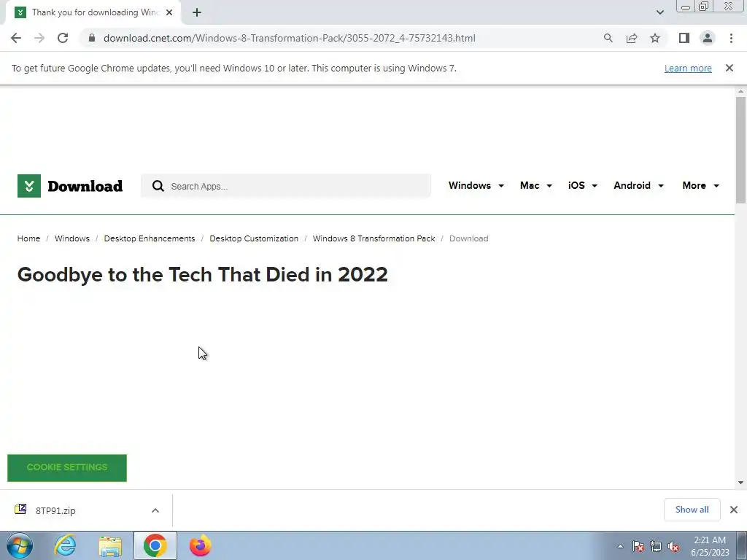Image resolution: width=747 pixels, height=560 pixels.
Task: Launch Firefox from the taskbar
Action: [x=200, y=545]
